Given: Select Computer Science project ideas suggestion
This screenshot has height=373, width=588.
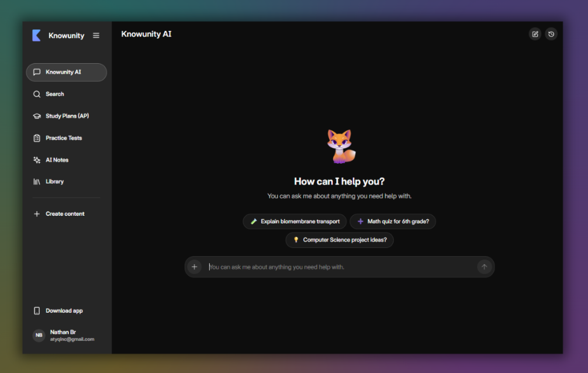Looking at the screenshot, I should (339, 240).
